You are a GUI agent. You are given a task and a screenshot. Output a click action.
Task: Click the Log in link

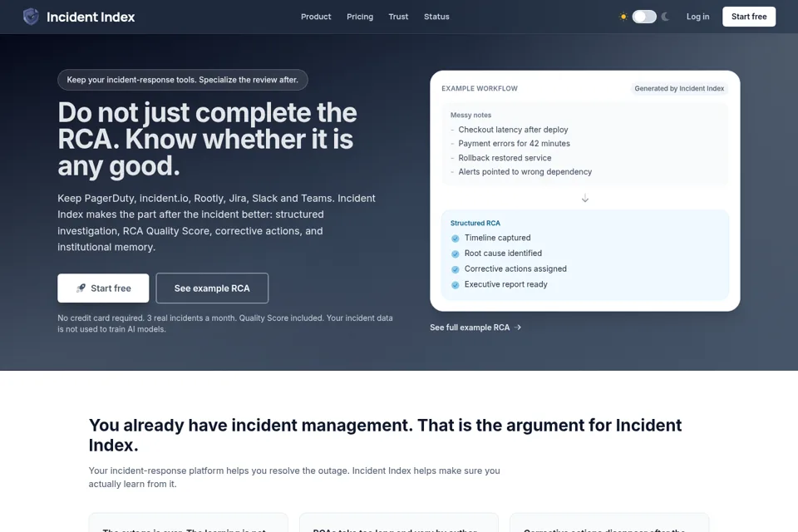tap(697, 17)
